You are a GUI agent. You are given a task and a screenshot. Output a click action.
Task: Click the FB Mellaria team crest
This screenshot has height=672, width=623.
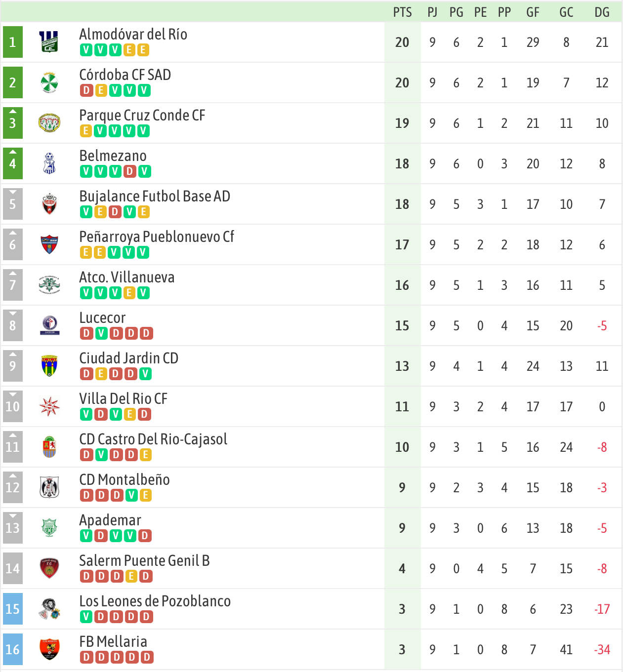click(x=49, y=649)
